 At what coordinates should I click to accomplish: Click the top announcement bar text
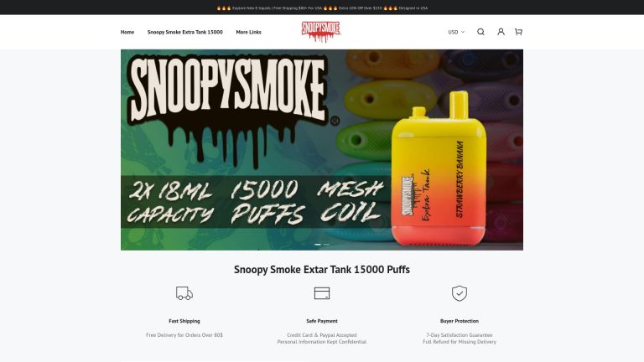(x=322, y=8)
